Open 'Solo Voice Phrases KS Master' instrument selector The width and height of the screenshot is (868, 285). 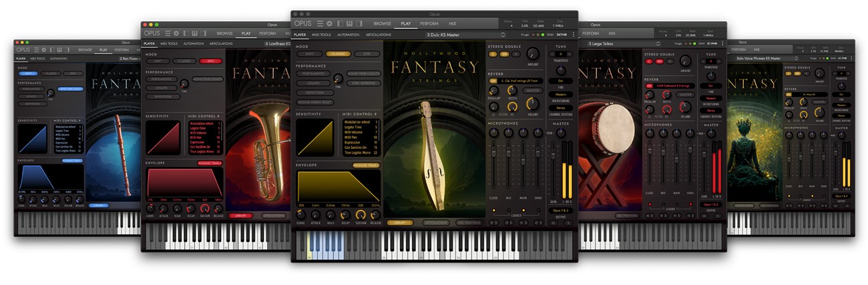[767, 58]
